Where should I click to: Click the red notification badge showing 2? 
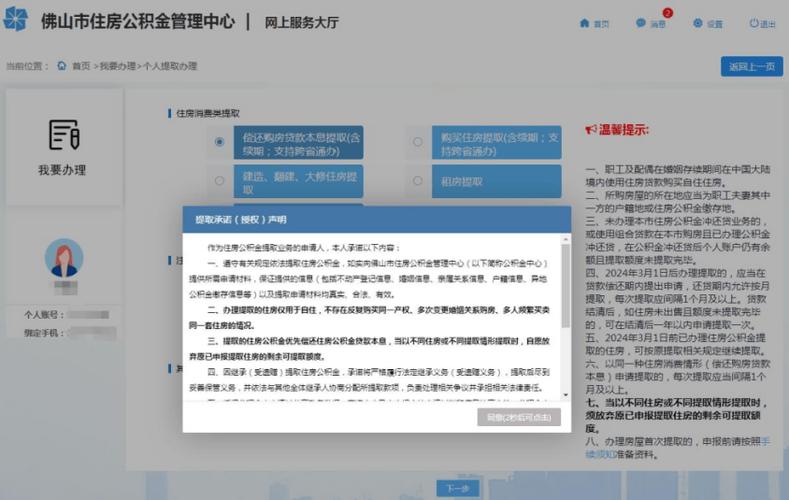(667, 13)
